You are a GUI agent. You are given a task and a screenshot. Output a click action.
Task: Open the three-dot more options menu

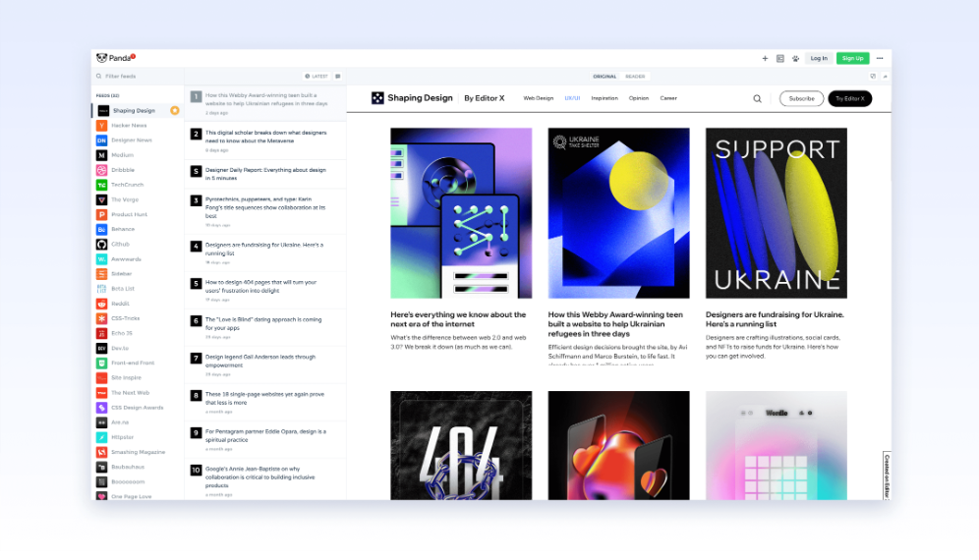click(x=880, y=59)
